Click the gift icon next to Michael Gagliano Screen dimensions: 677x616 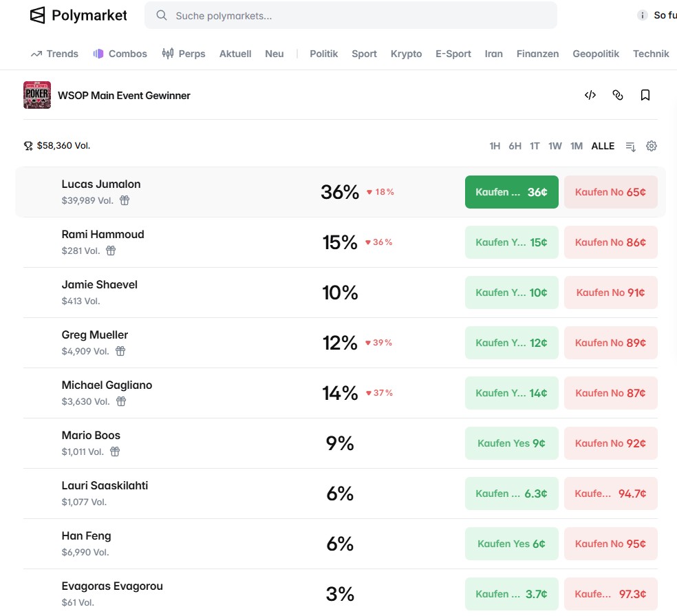121,401
